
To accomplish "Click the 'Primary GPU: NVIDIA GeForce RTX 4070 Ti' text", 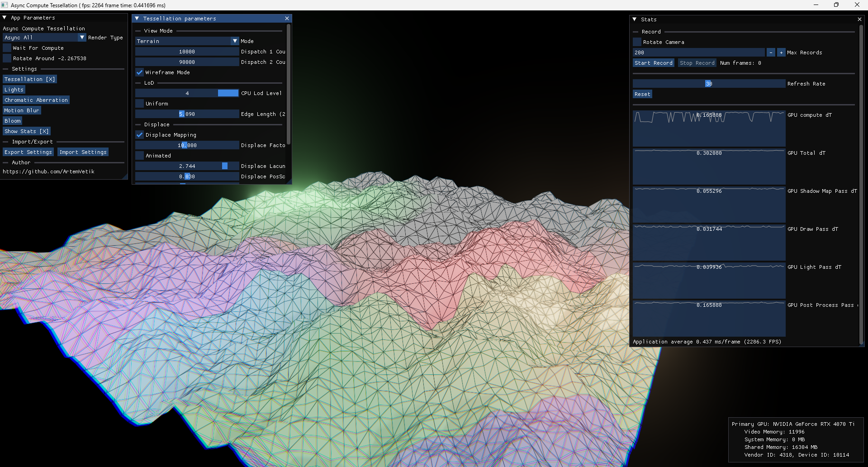I will (x=793, y=424).
